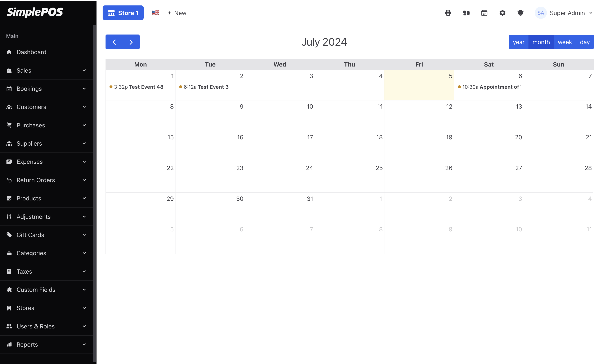Click the + New button
603x364 pixels.
click(177, 13)
